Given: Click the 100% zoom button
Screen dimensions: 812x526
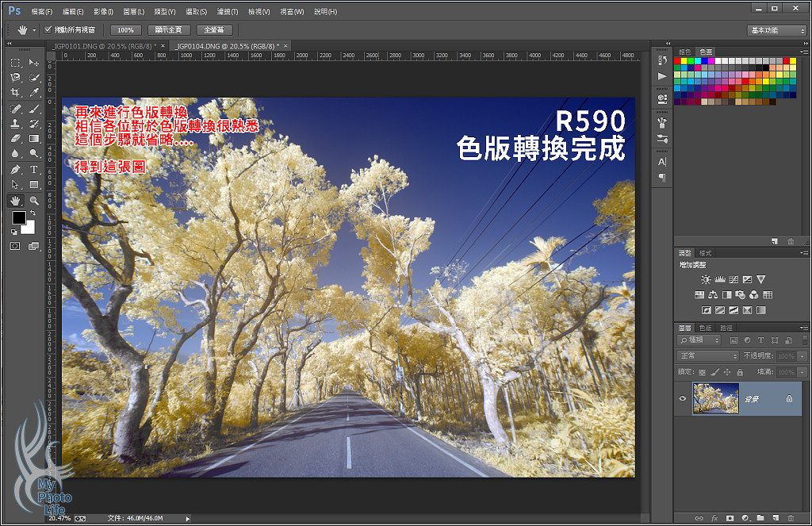Looking at the screenshot, I should point(125,30).
